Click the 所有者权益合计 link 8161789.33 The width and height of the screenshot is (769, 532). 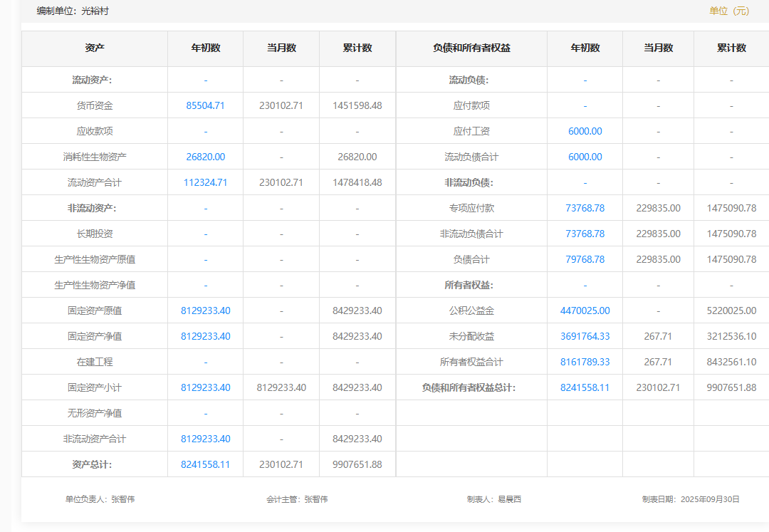pyautogui.click(x=585, y=362)
